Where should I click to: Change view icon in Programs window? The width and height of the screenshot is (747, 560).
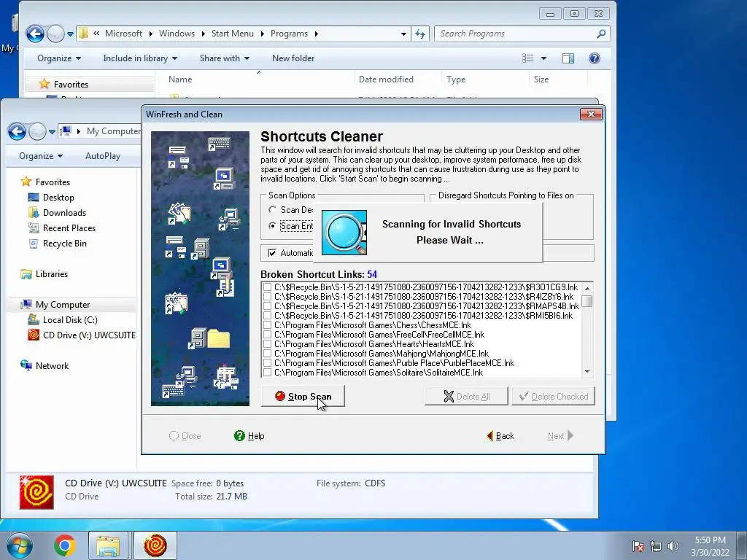click(x=527, y=58)
